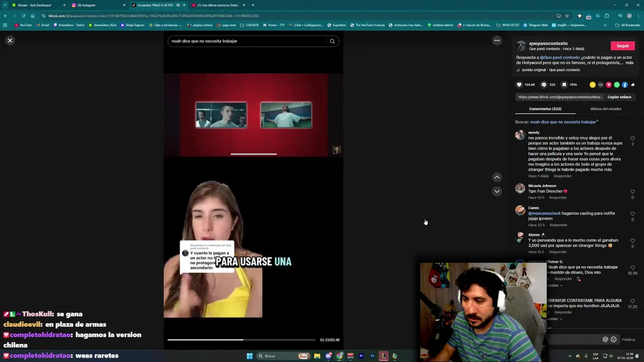
Task: Open more share options arrow
Action: tap(632, 84)
